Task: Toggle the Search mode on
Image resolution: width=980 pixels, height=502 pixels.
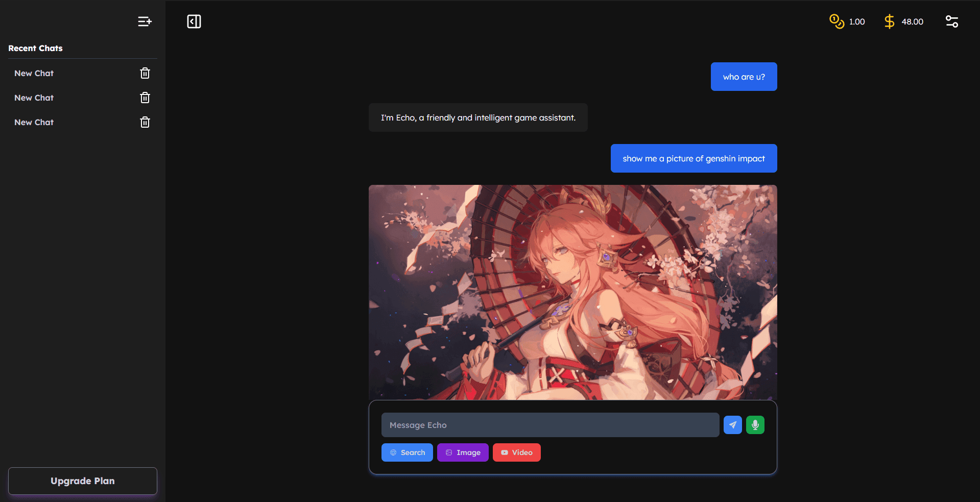Action: click(407, 452)
